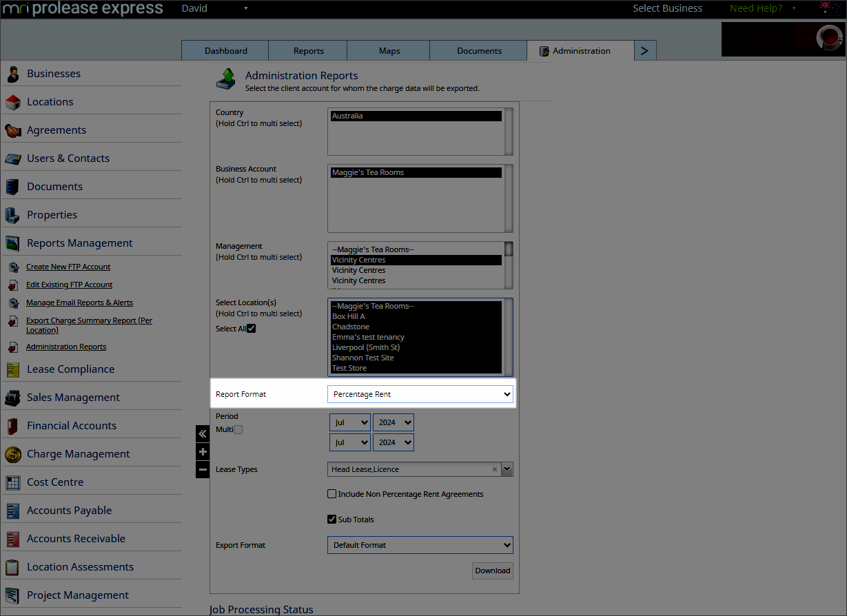The width and height of the screenshot is (847, 616).
Task: Click icon beside Edit Existing FTP Account
Action: (x=13, y=285)
